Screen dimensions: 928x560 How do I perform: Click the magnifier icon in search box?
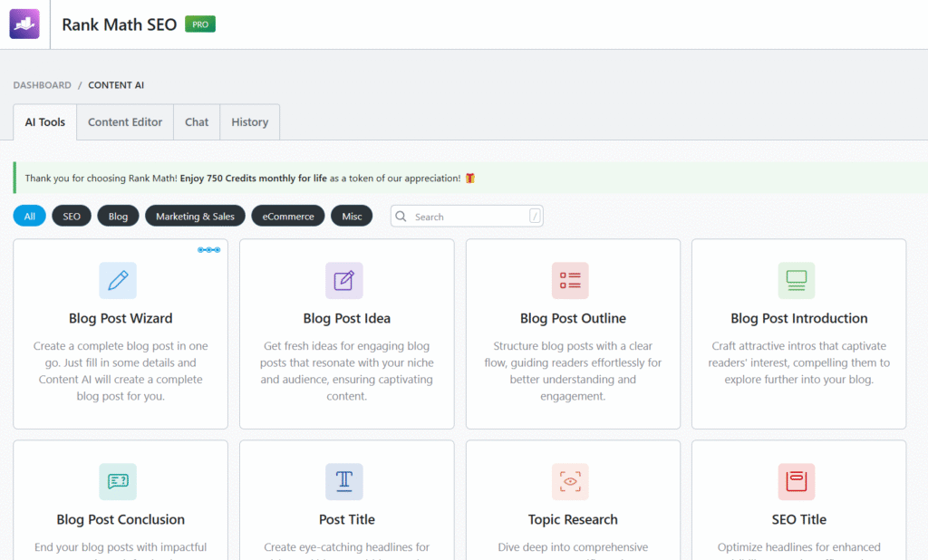click(401, 216)
